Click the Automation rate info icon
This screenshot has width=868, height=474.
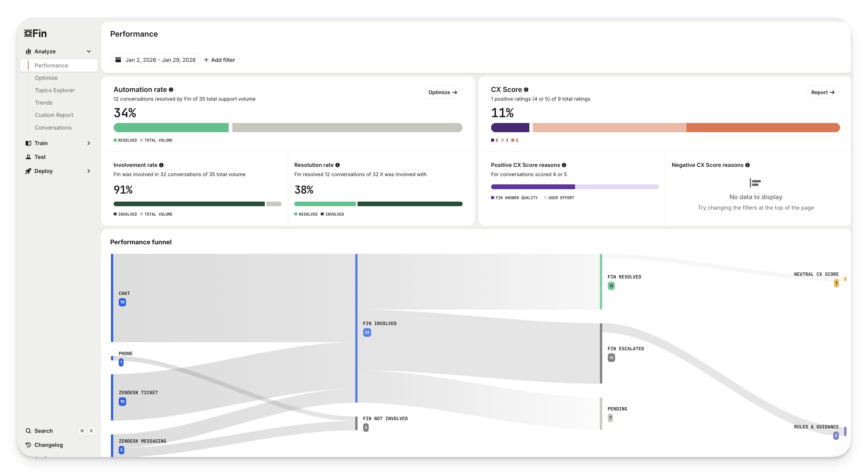coord(171,90)
